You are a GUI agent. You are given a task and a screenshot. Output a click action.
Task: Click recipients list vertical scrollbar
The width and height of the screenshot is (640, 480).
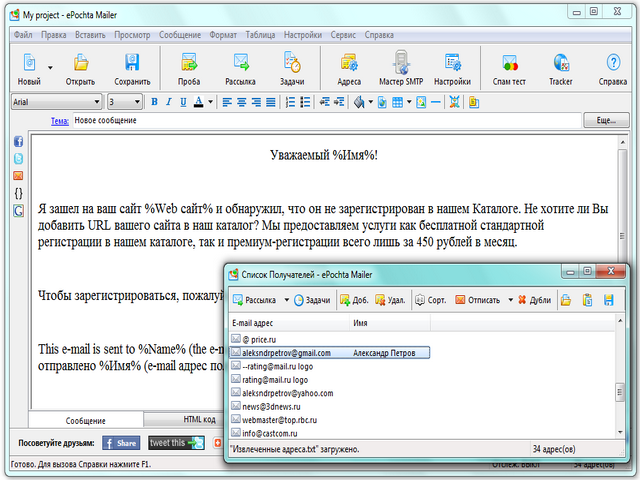(x=620, y=376)
